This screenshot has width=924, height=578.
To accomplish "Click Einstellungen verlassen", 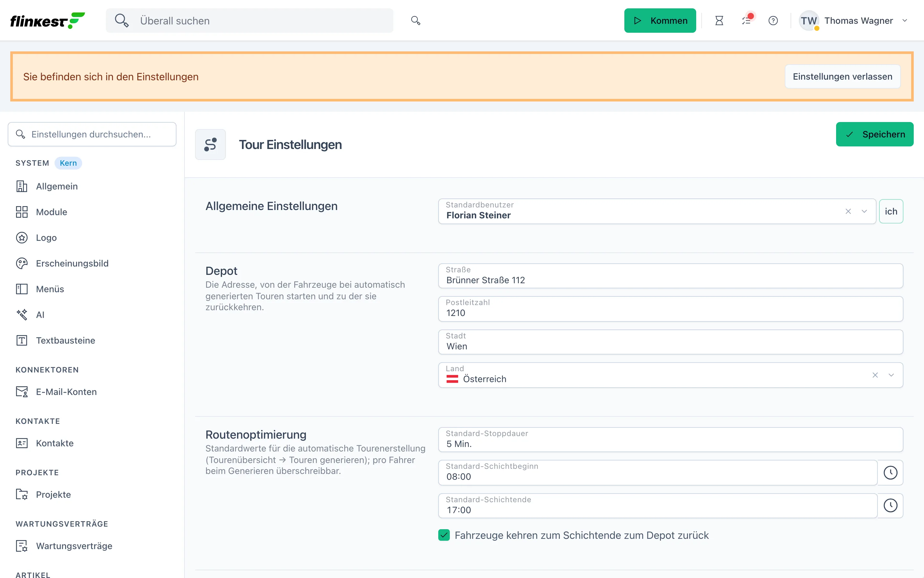I will click(842, 76).
